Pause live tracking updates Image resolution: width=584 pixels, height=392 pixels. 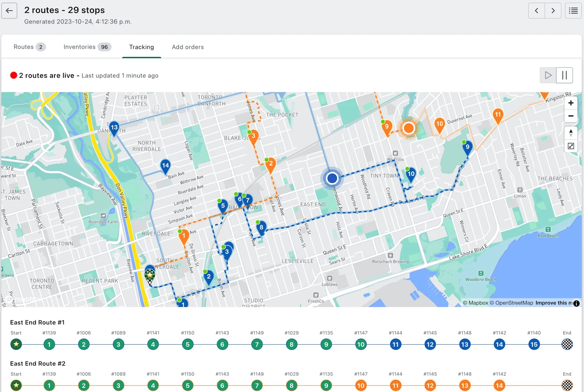click(565, 75)
